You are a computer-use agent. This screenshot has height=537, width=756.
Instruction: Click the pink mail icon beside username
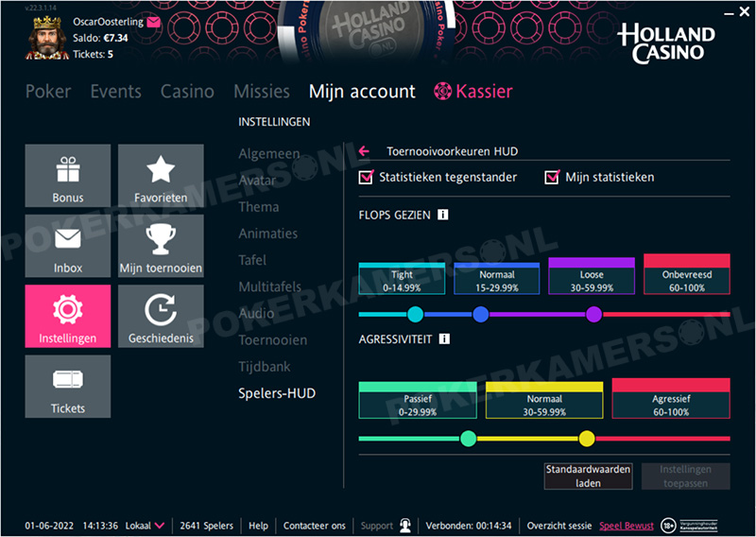(x=154, y=22)
